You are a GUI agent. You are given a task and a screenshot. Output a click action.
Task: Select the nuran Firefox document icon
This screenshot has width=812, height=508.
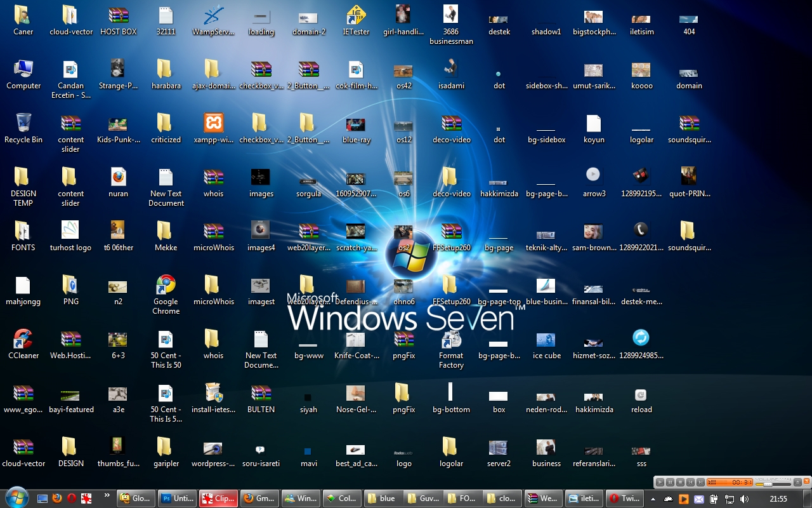(x=118, y=183)
